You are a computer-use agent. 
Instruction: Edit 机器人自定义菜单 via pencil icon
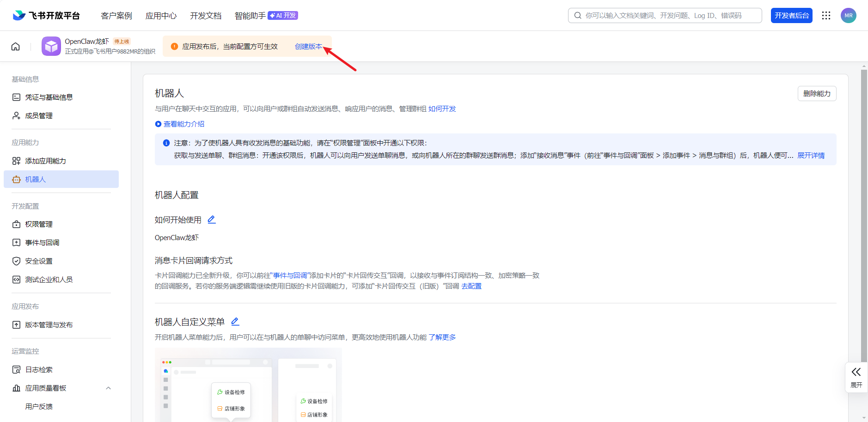(x=235, y=322)
